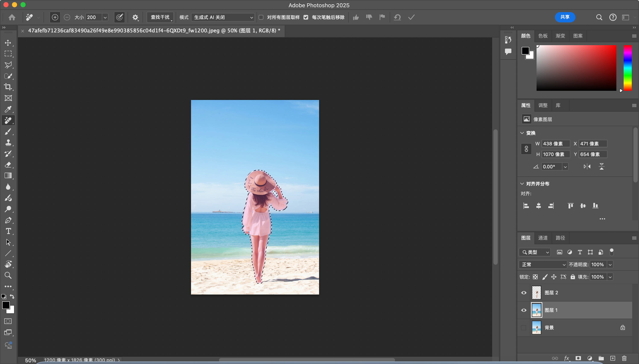Screen dimensions: 639x364
Task: Click the add layer mask icon
Action: (578, 358)
